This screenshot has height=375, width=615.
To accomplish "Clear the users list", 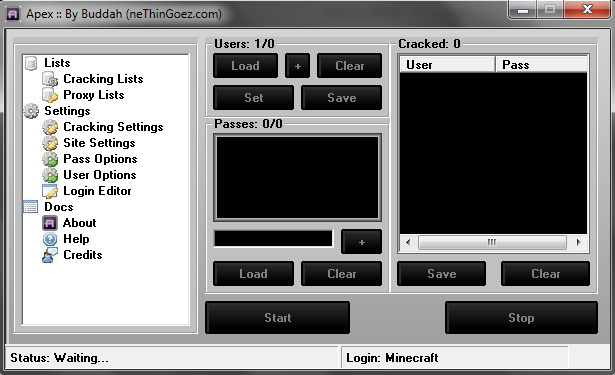I will point(349,66).
